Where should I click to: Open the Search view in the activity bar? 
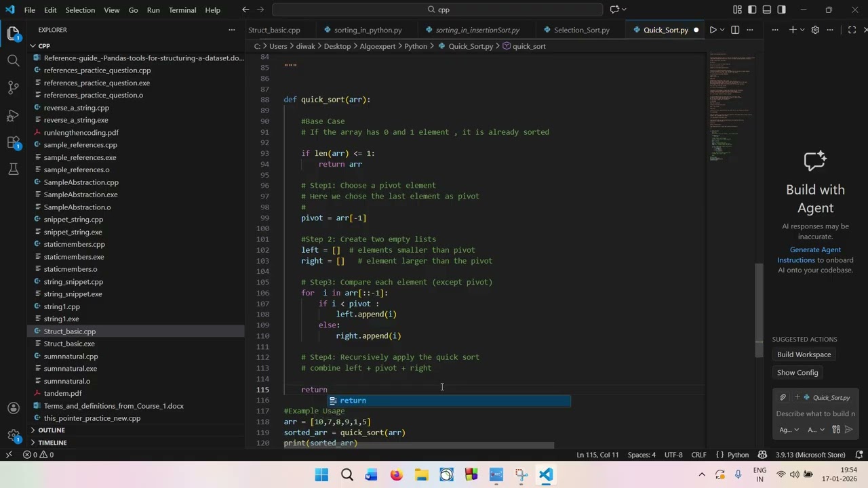tap(14, 60)
